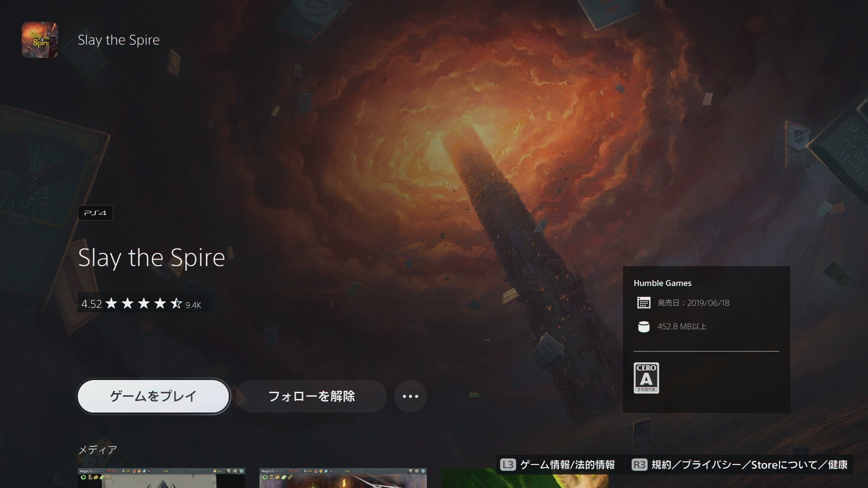This screenshot has width=868, height=488.
Task: Click the Humble Games publisher name
Action: click(662, 283)
